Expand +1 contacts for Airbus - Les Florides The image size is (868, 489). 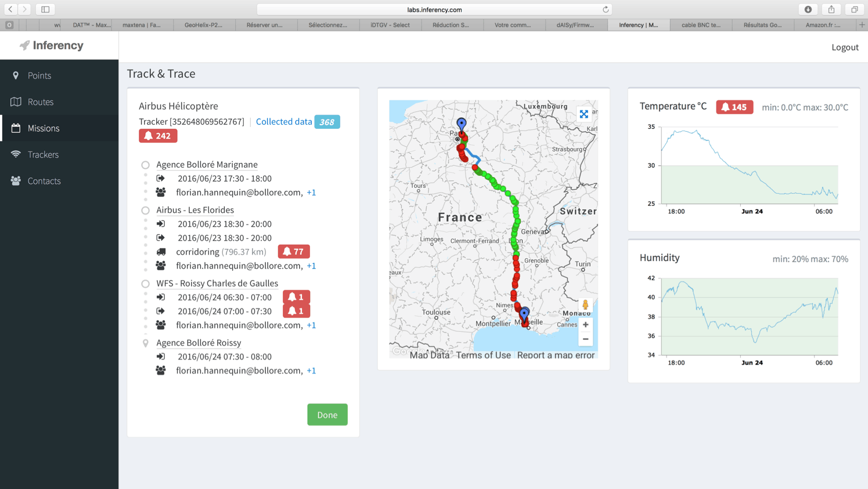(x=311, y=266)
